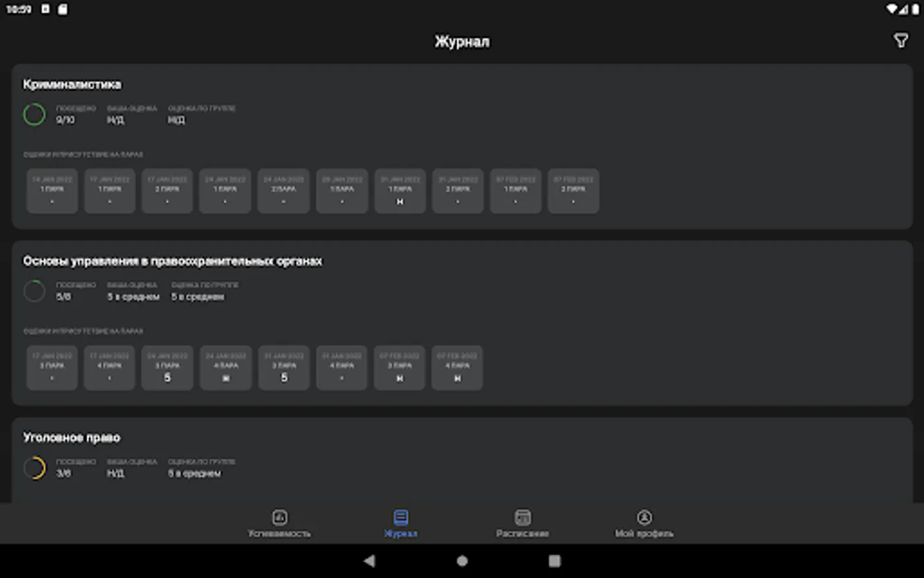924x578 pixels.
Task: Switch to the Расписание tab
Action: pos(522,523)
